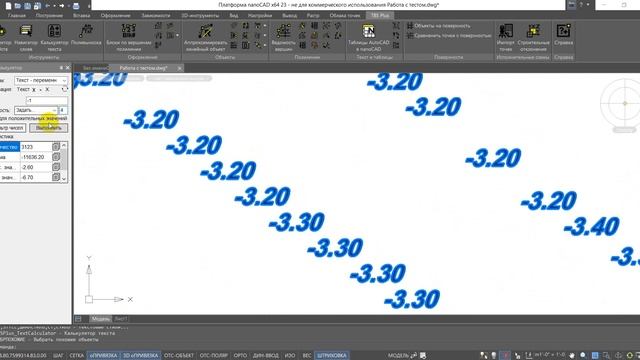Switch to the Модель layout tab
The height and width of the screenshot is (360, 640).
click(100, 319)
